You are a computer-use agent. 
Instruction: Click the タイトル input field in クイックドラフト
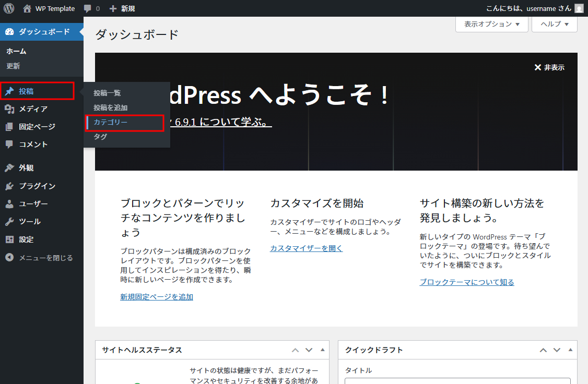pos(457,381)
